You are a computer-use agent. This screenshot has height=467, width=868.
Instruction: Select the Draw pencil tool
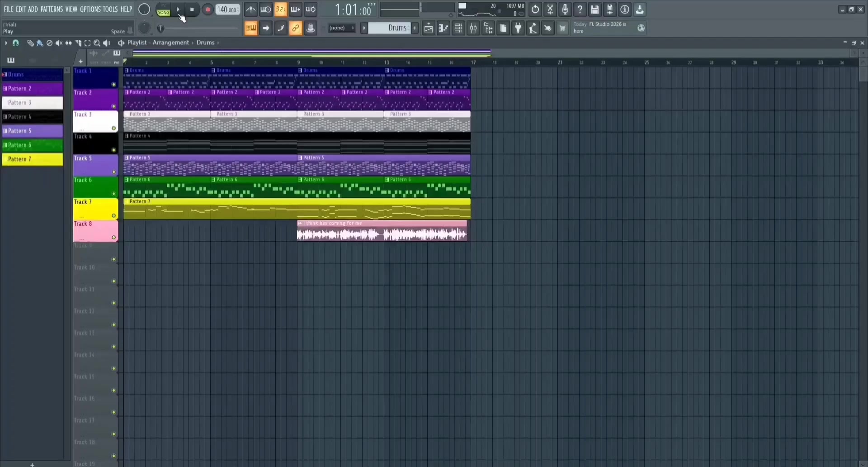[x=30, y=43]
